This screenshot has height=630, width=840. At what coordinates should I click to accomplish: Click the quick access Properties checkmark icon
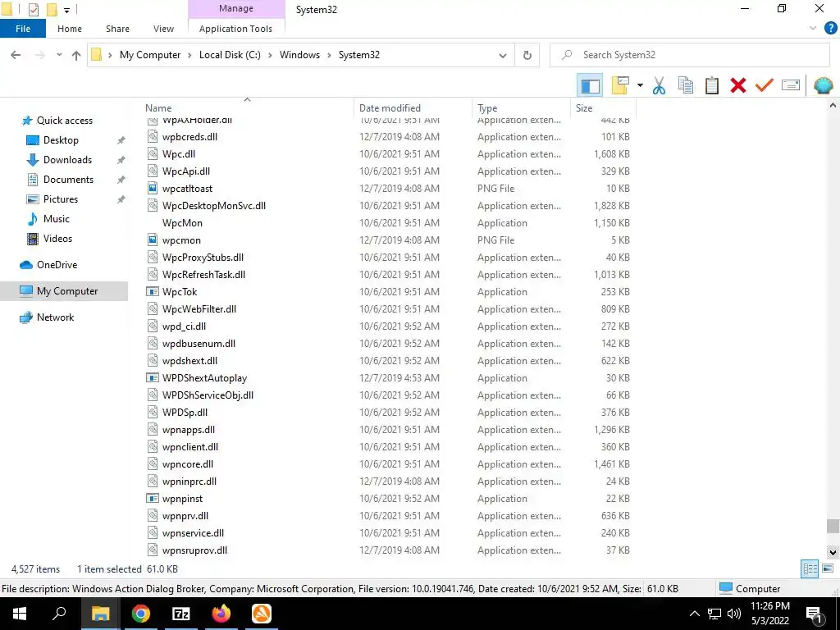coord(34,10)
